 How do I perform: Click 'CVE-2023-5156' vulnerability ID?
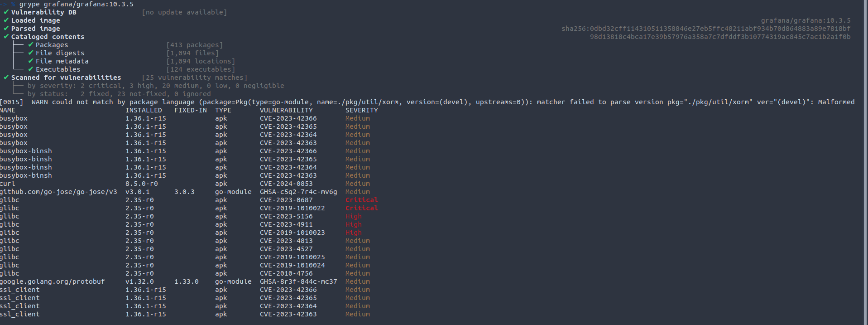click(286, 216)
